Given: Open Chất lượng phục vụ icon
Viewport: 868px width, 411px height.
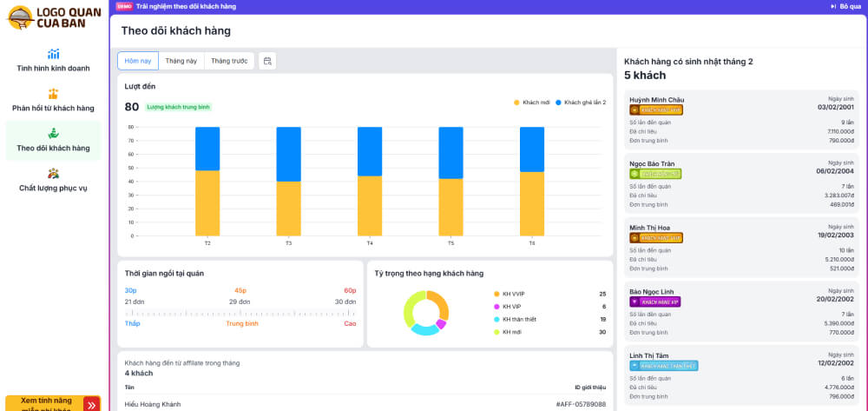Looking at the screenshot, I should pos(54,173).
